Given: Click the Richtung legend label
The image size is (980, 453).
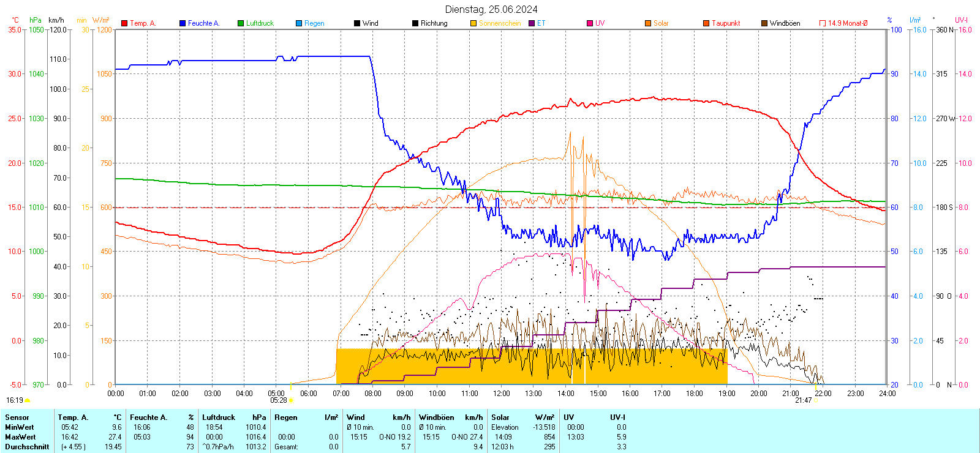Looking at the screenshot, I should [x=434, y=23].
